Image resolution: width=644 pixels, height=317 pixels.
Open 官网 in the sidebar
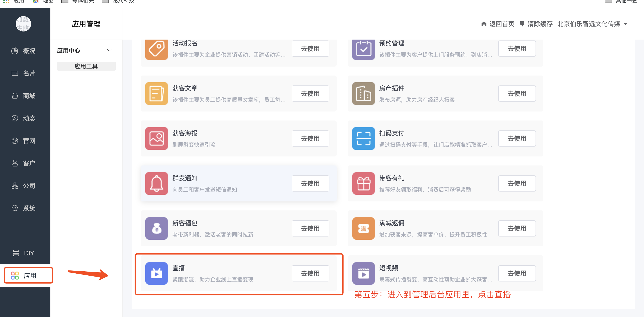pyautogui.click(x=24, y=141)
